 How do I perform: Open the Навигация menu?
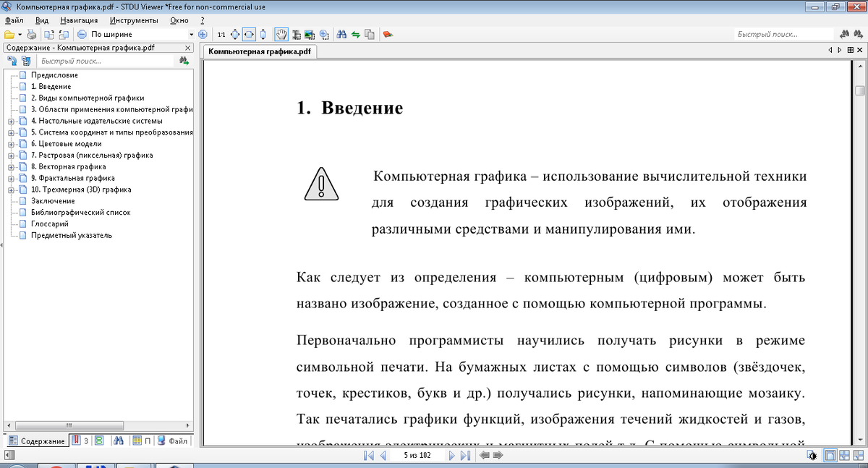pos(80,21)
